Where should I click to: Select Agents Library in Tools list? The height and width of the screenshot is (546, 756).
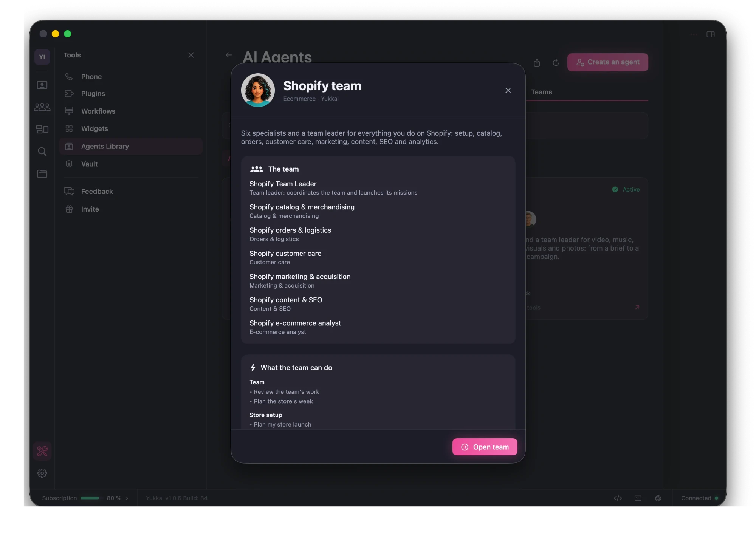click(130, 146)
